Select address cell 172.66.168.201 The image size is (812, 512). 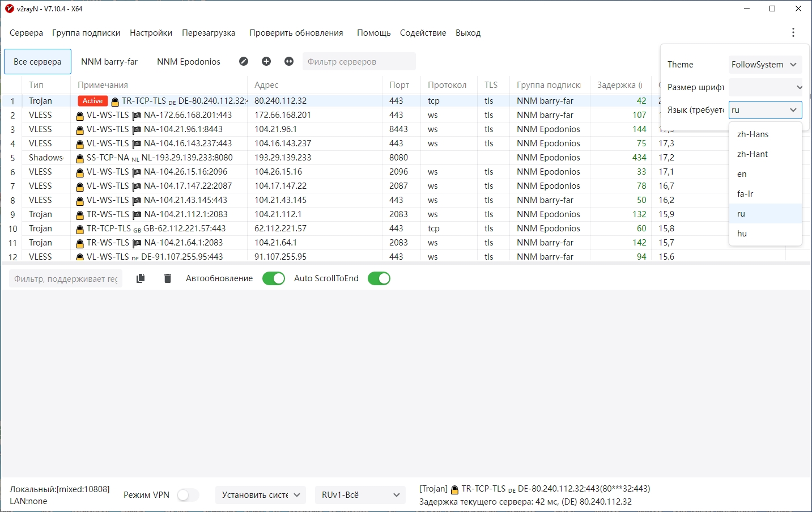pyautogui.click(x=315, y=115)
